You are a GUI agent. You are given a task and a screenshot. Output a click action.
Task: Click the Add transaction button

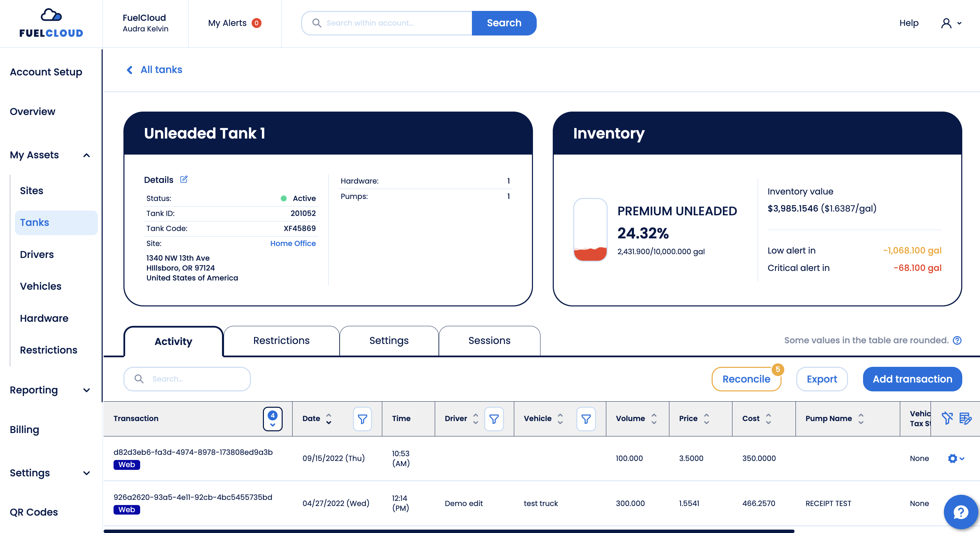(x=912, y=379)
